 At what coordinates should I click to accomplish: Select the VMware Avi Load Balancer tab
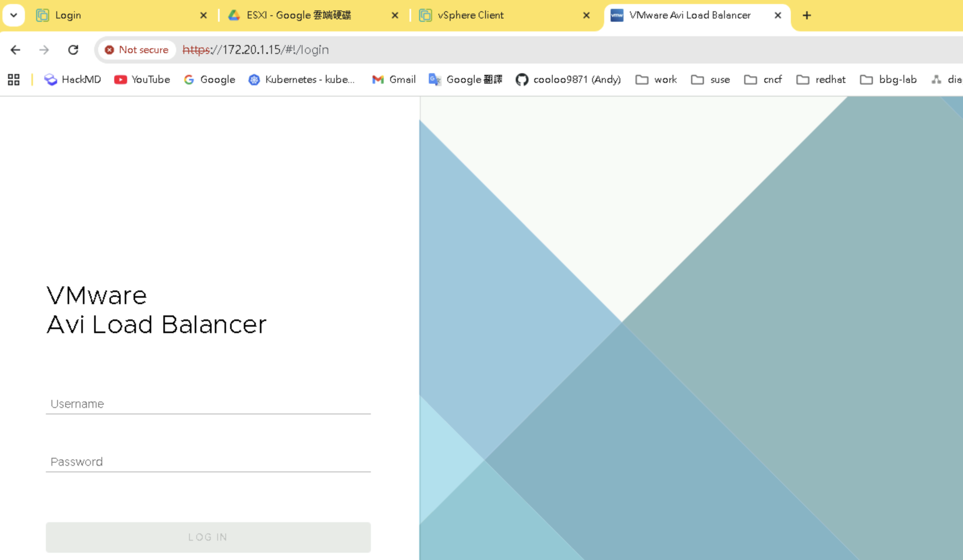point(697,15)
